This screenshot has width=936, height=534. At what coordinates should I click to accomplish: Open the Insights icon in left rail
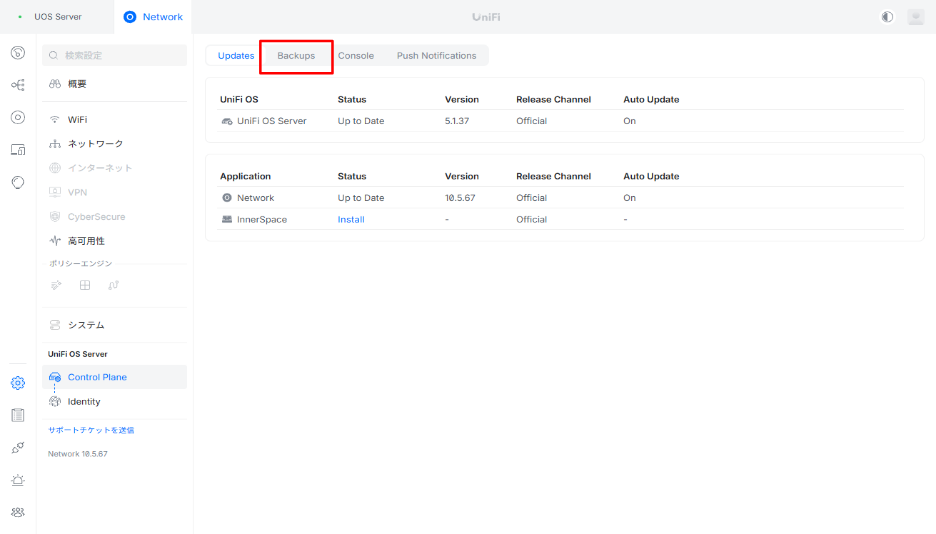point(18,182)
